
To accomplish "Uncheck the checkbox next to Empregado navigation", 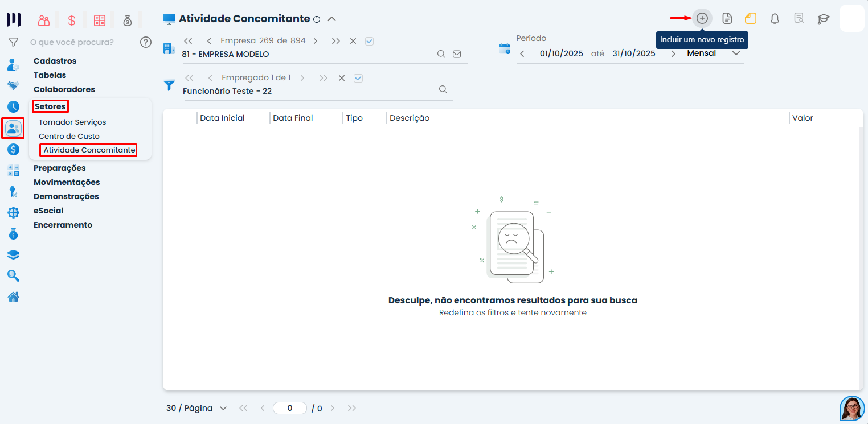I will 358,77.
